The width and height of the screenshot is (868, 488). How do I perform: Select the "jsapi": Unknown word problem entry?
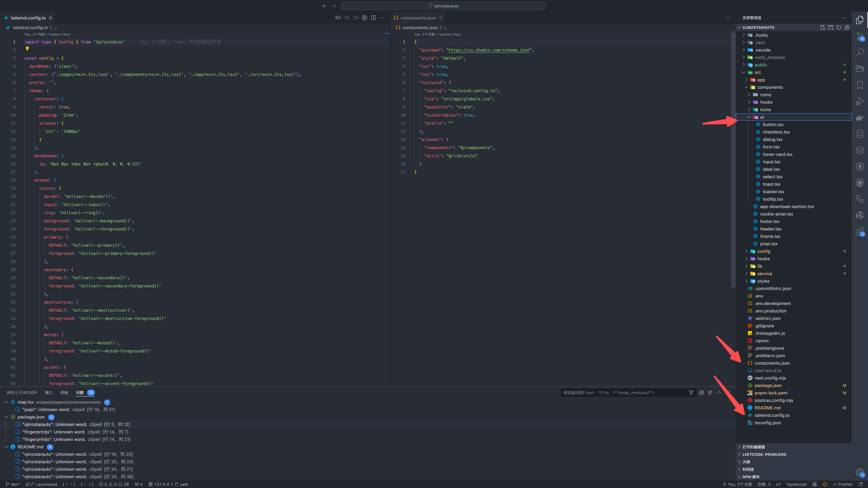68,410
